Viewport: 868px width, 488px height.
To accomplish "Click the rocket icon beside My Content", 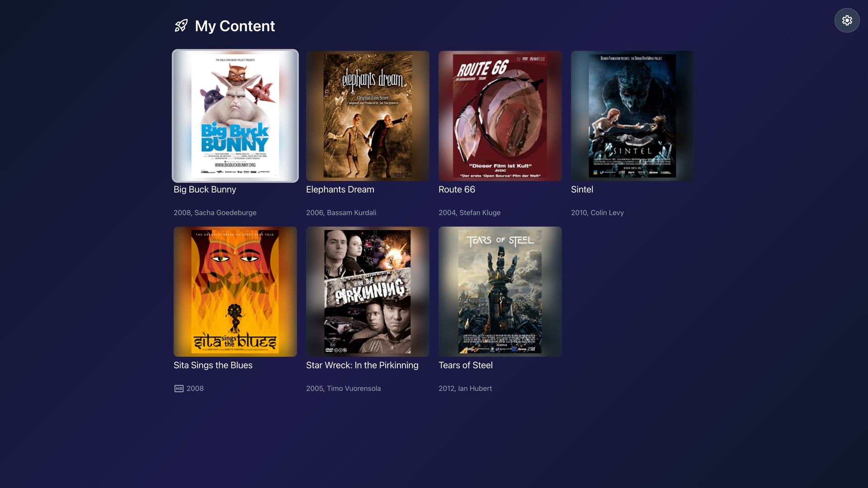I will click(x=181, y=26).
